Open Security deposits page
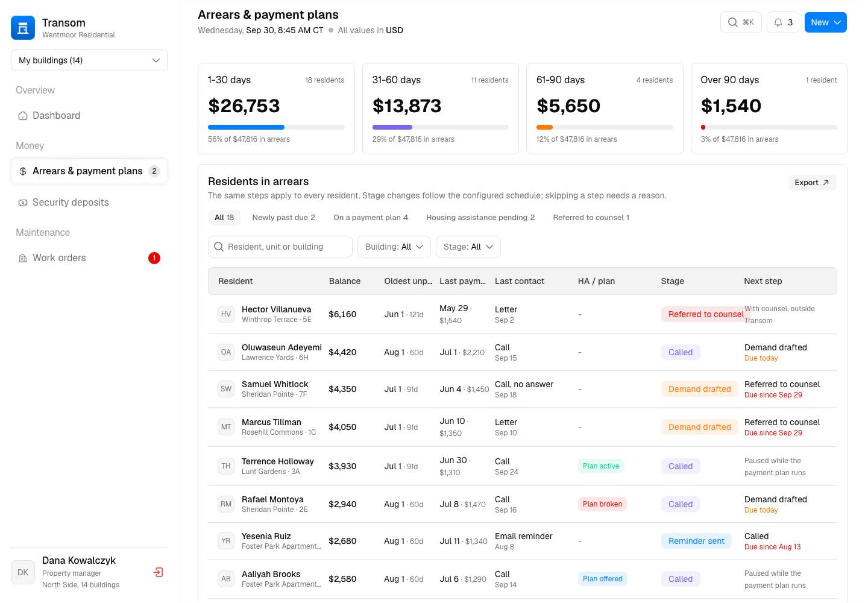The image size is (868, 603). point(89,203)
